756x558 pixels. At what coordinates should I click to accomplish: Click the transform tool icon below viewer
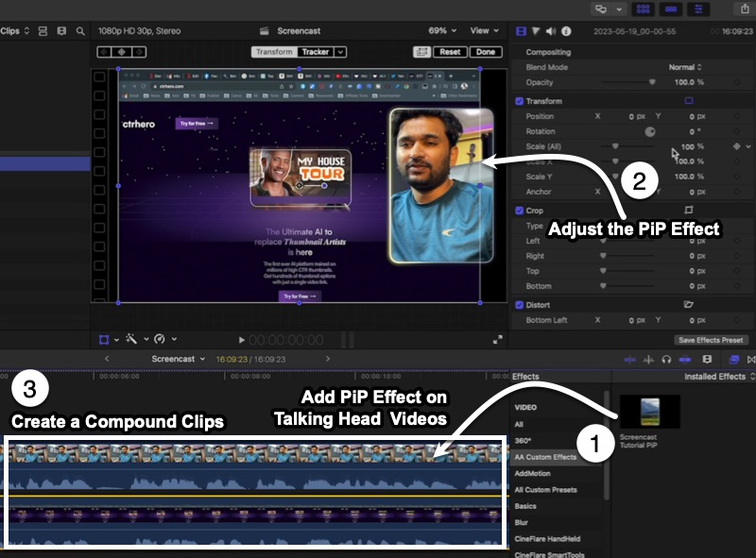[104, 340]
